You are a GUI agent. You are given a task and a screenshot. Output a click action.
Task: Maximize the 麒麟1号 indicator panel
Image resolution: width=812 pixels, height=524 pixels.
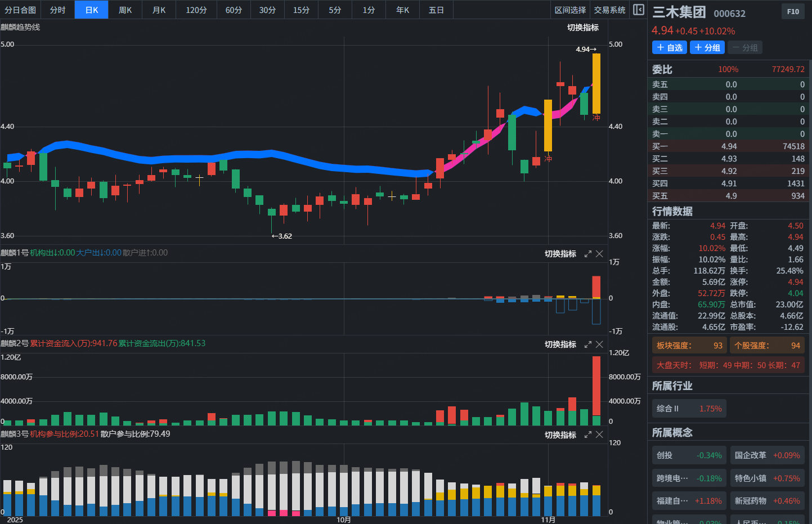point(587,254)
